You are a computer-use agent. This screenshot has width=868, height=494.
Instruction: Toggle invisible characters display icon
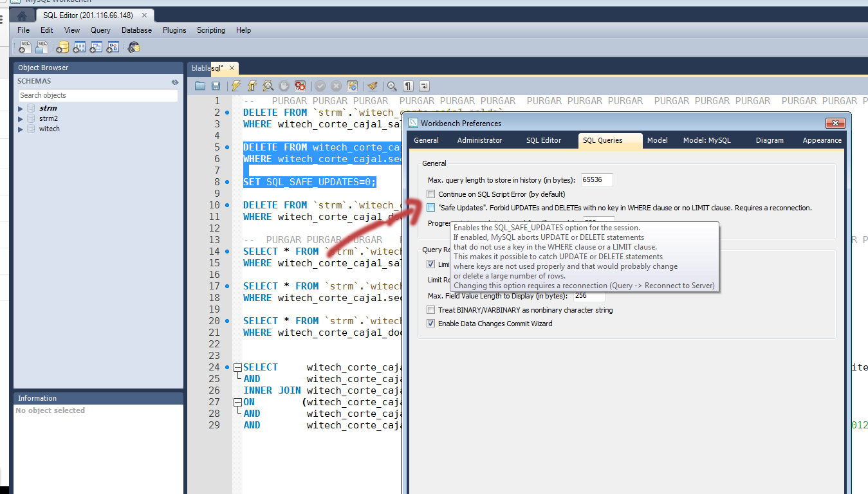pyautogui.click(x=408, y=86)
